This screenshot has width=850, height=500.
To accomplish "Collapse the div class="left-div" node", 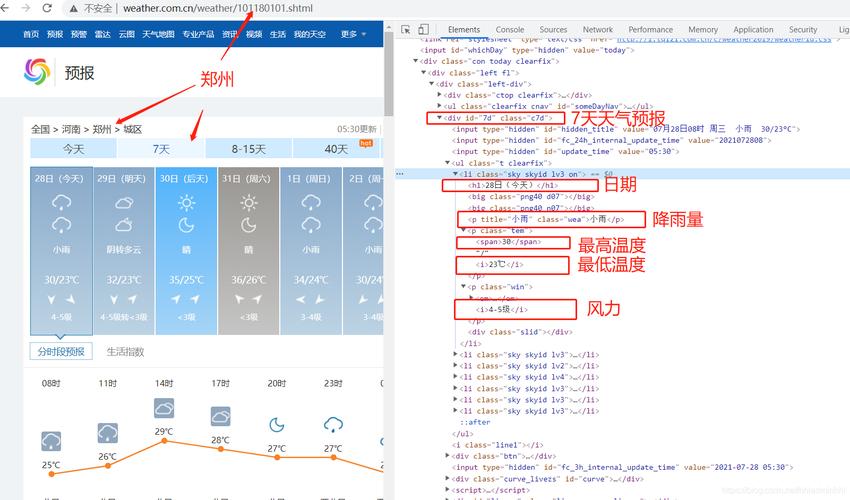I will [x=432, y=84].
